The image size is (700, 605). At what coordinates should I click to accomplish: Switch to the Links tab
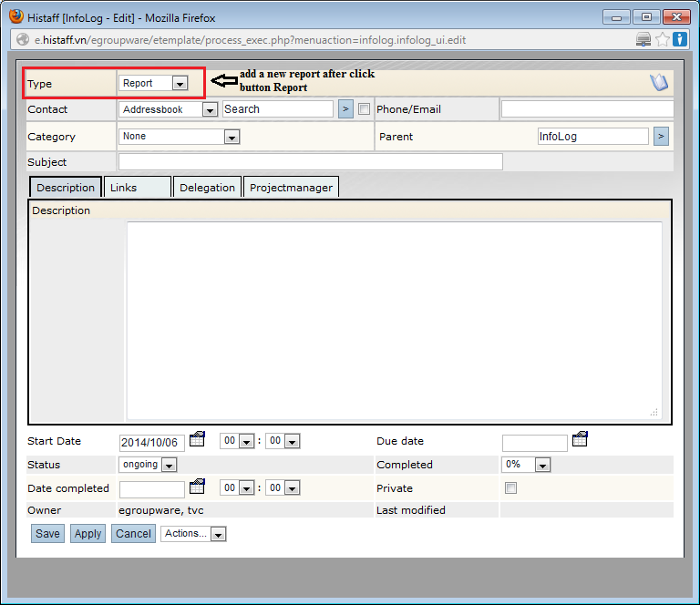137,187
